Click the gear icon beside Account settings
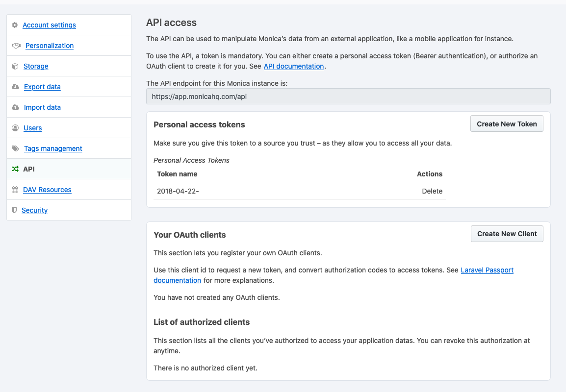566x392 pixels. click(15, 25)
